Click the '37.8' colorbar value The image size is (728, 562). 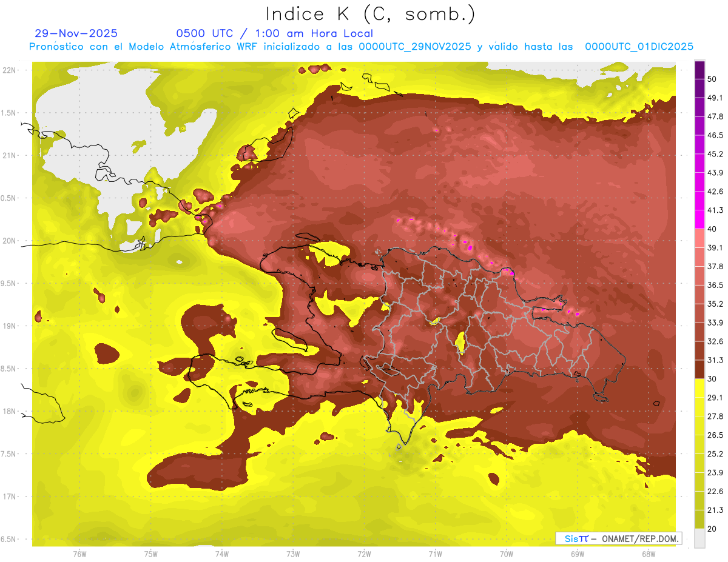pos(715,266)
